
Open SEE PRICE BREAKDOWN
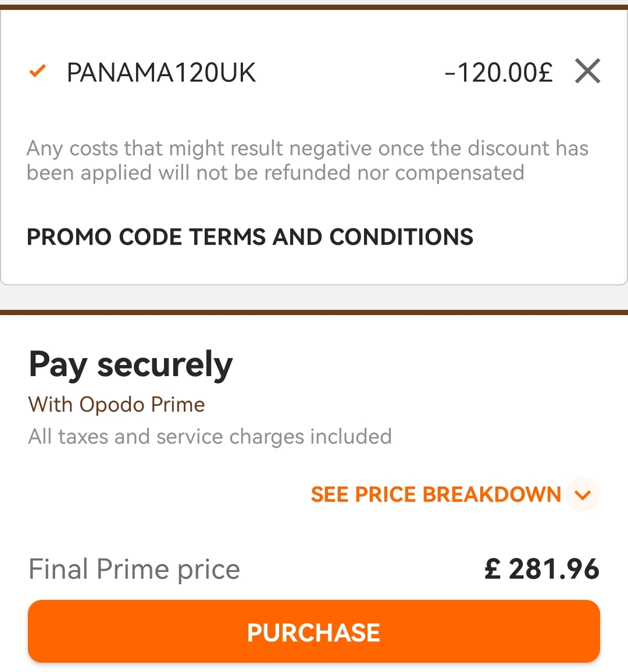436,495
